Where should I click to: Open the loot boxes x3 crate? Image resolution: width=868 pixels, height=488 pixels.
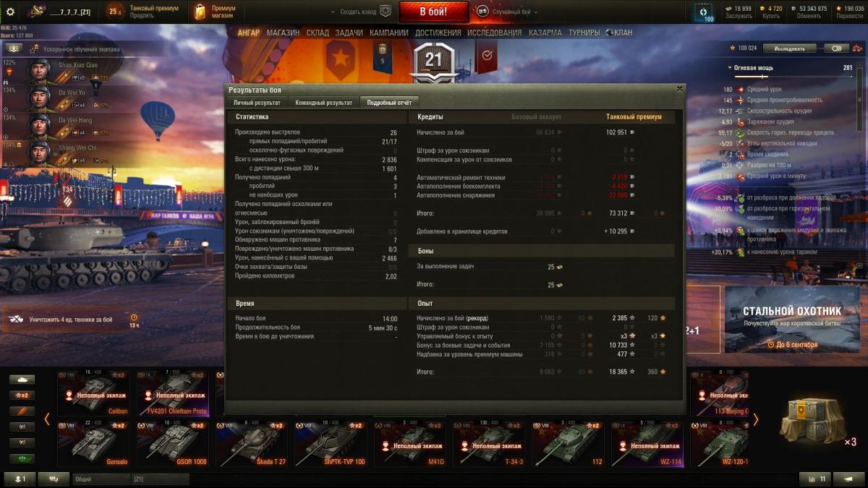[817, 421]
